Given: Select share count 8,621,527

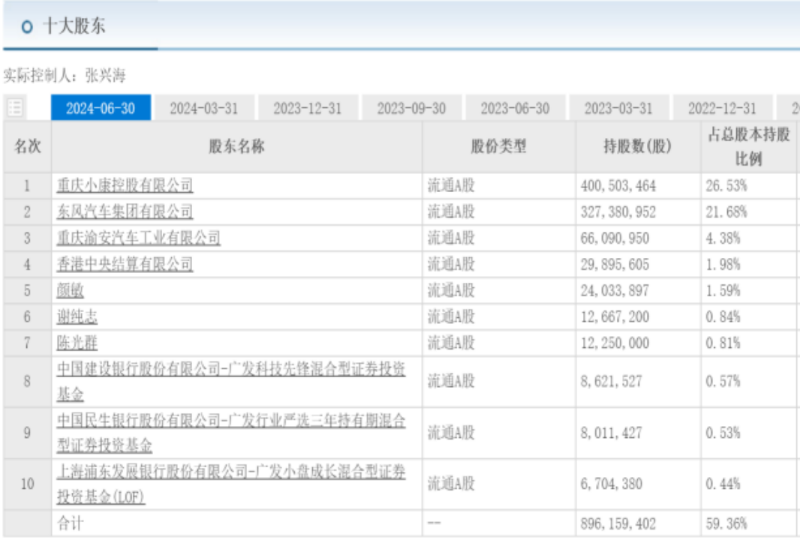Looking at the screenshot, I should (x=611, y=381).
